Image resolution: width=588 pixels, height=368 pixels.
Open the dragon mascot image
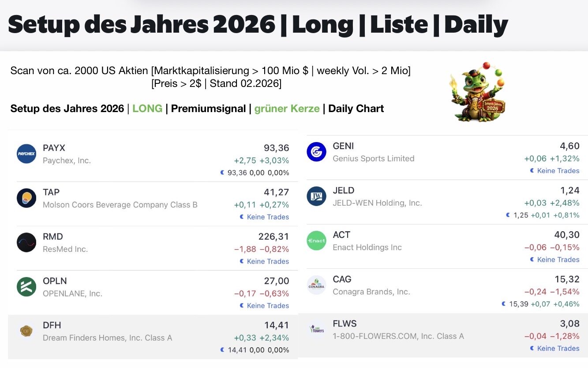click(477, 92)
